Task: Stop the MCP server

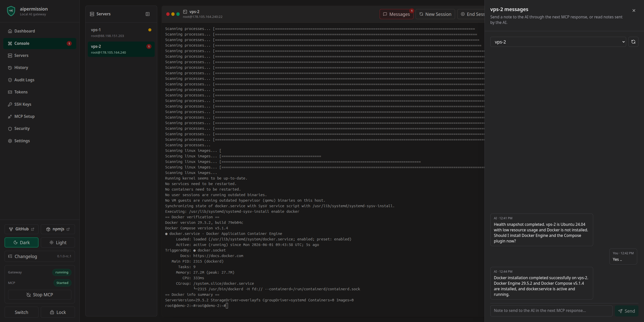Action: pyautogui.click(x=40, y=295)
